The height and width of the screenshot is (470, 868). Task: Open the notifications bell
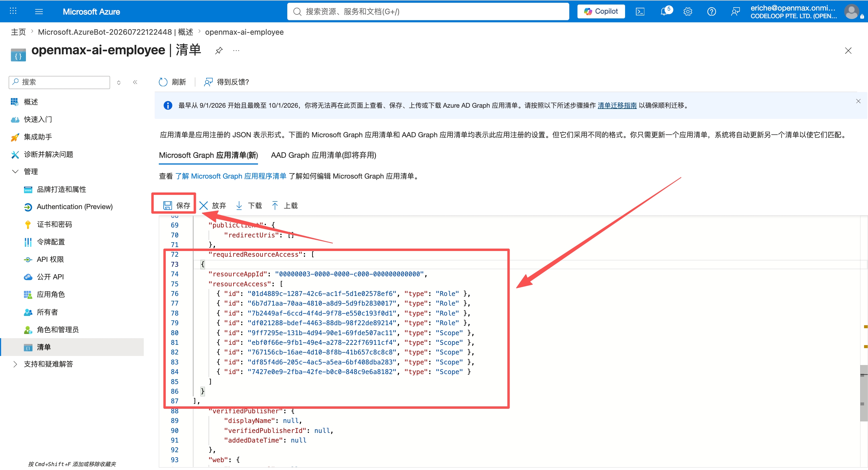pos(664,11)
